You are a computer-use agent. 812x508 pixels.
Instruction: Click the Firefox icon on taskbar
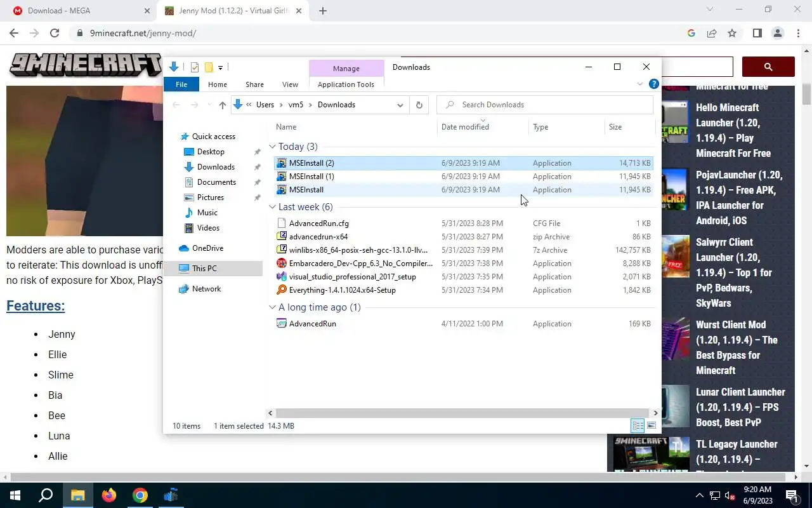(109, 495)
